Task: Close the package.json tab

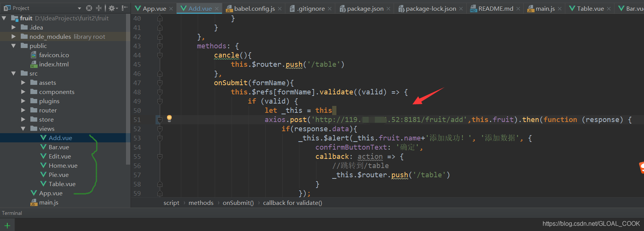Action: coord(389,9)
